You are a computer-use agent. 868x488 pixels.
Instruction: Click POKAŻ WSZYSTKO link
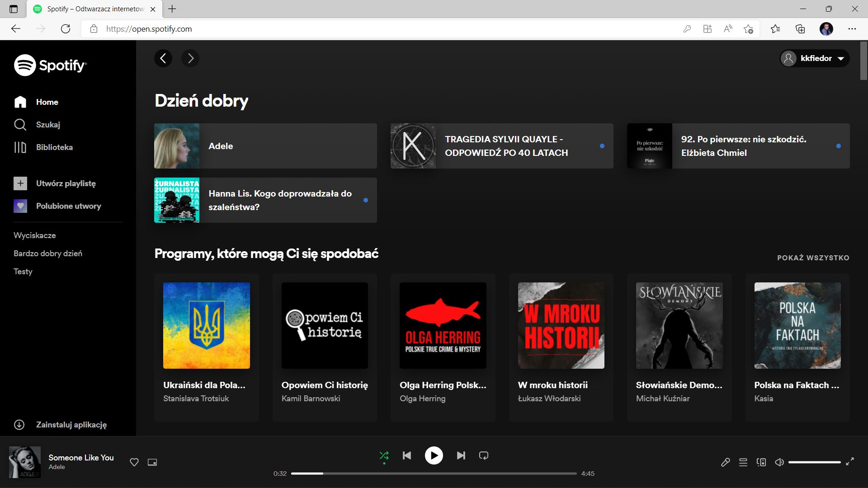click(x=813, y=258)
